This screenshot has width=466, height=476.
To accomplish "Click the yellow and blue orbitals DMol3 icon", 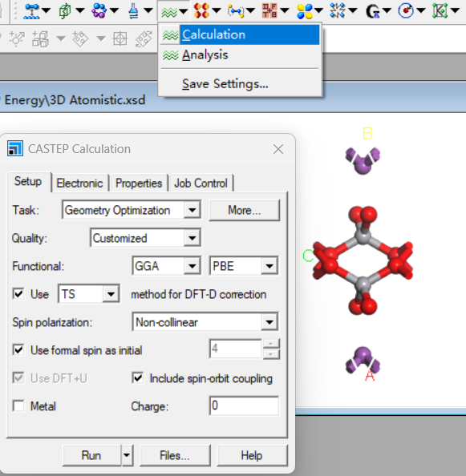I will (x=305, y=11).
